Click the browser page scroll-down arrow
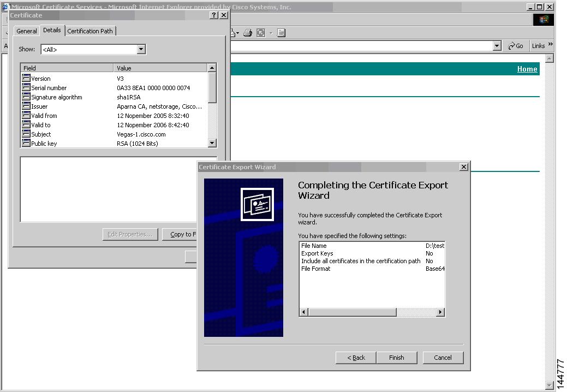The height and width of the screenshot is (392, 567). 550,385
